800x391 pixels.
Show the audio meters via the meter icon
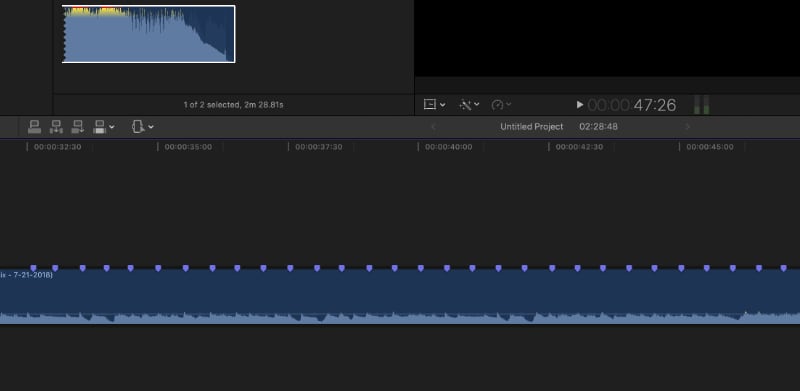pos(702,105)
